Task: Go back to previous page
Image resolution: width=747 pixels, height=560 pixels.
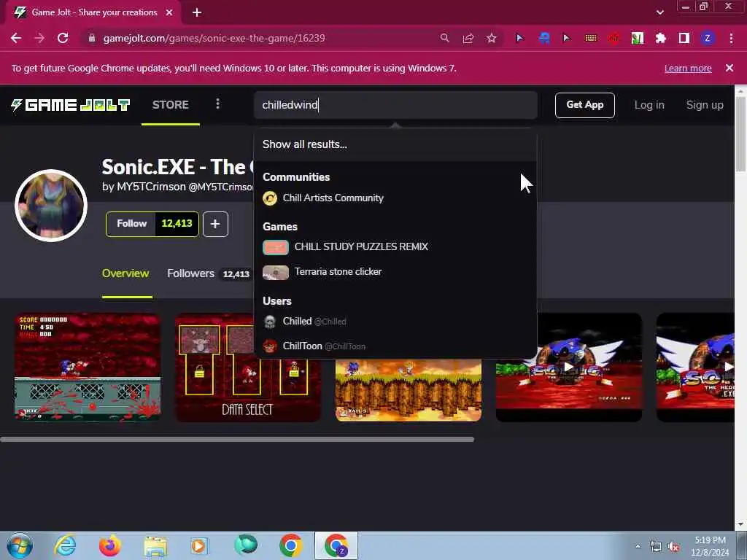Action: point(16,38)
